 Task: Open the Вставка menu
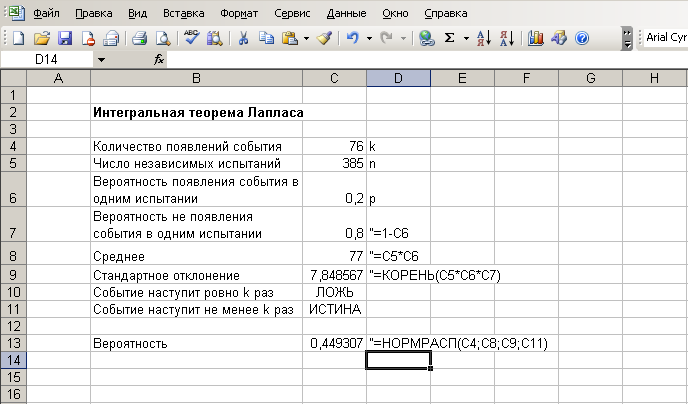pos(183,13)
